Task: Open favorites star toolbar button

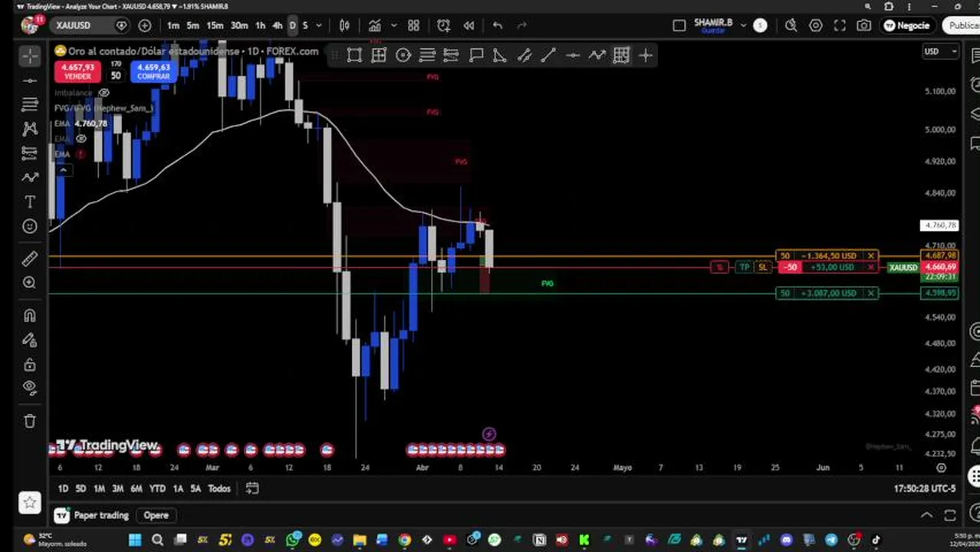Action: point(30,502)
